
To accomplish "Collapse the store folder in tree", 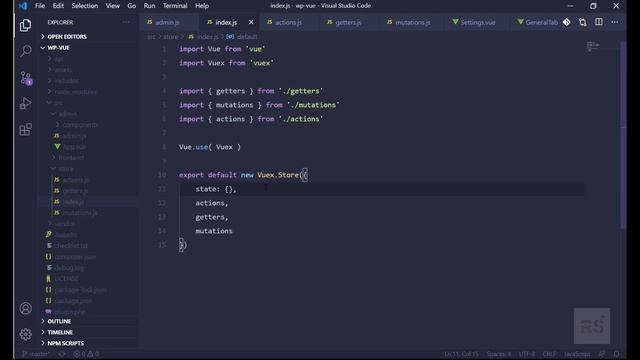I will pos(65,169).
